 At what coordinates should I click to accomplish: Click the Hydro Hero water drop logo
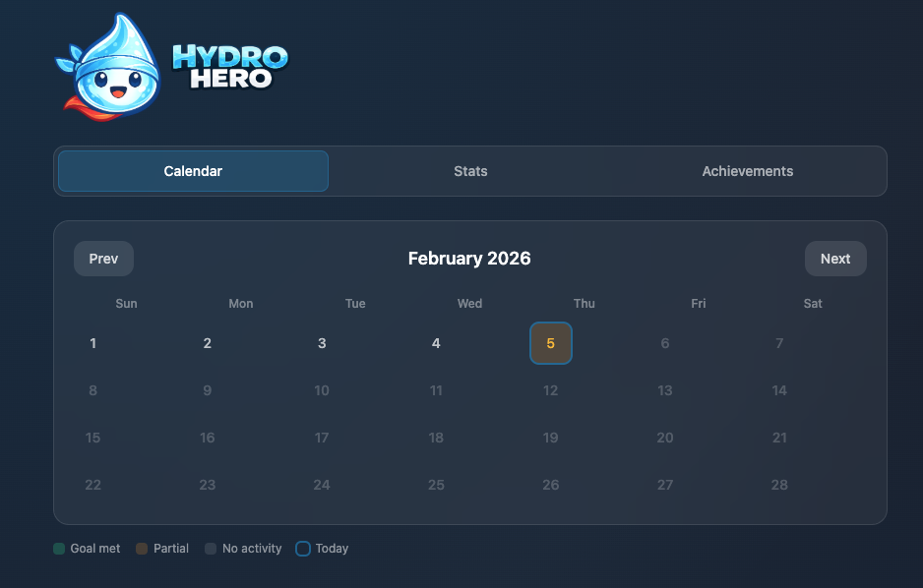tap(108, 66)
